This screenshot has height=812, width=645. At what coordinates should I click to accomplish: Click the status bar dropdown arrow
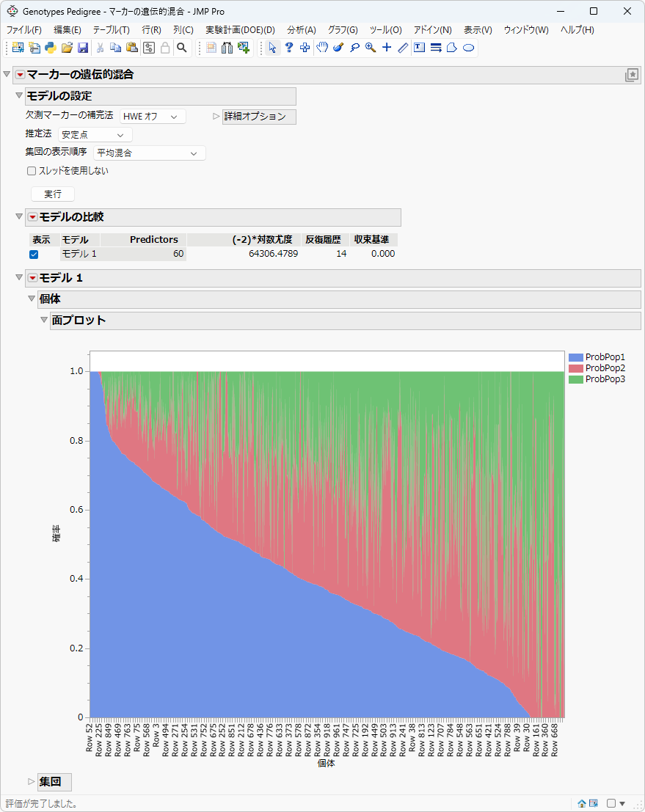[622, 804]
